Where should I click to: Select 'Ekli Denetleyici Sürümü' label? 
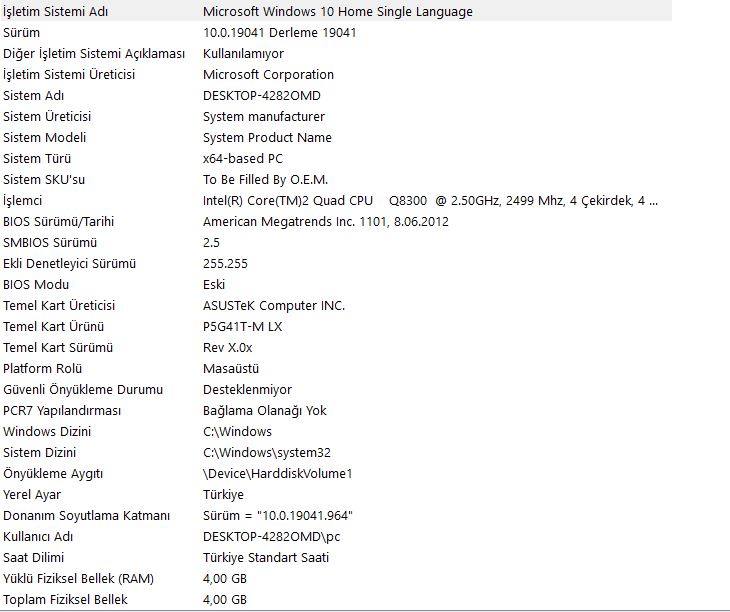(x=69, y=263)
